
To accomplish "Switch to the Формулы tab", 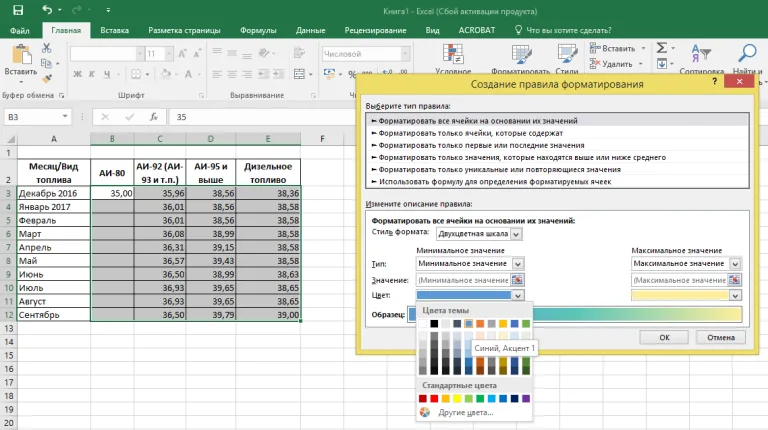I will [x=258, y=30].
